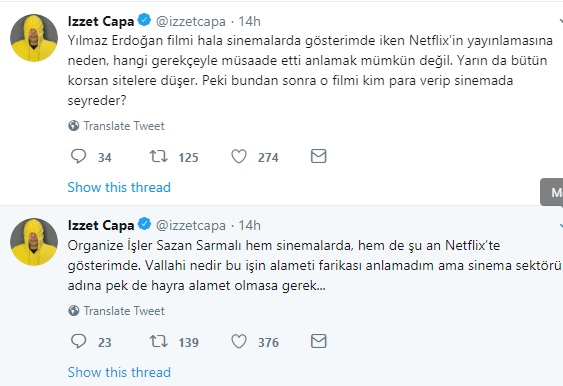Retweet the tweet with 125 retweets
The image size is (563, 386).
[158, 156]
